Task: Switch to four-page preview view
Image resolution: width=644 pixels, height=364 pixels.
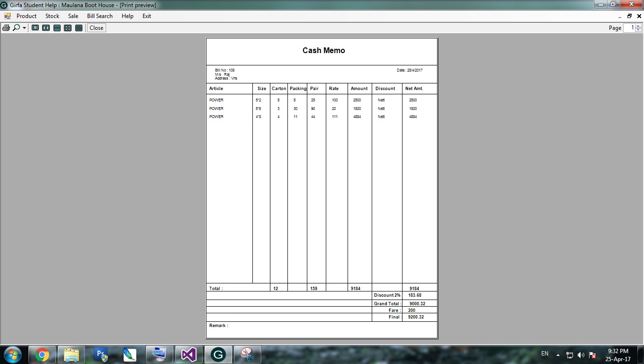Action: [68, 27]
